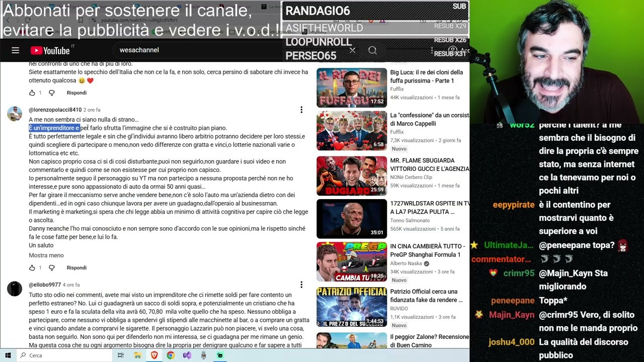
Task: Open the Patrizio Official video thumbnail
Action: click(352, 307)
